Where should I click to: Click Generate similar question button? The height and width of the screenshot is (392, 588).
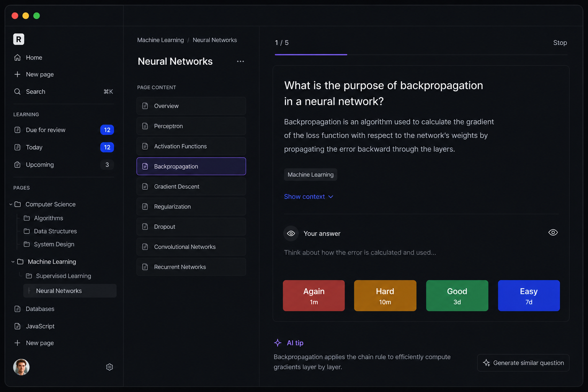point(523,363)
